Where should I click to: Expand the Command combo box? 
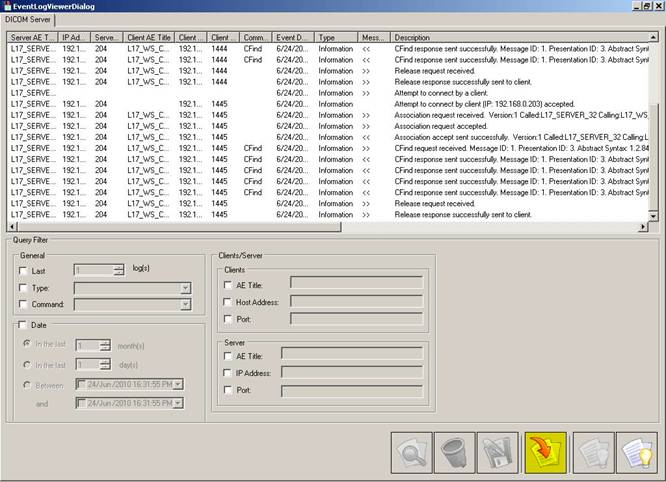click(185, 305)
